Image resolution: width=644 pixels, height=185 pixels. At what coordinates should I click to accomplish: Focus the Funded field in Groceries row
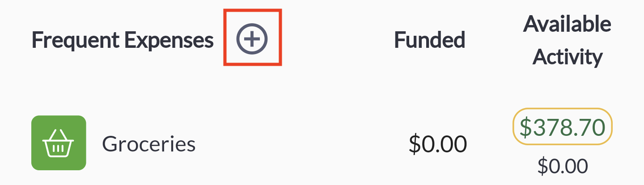coord(438,144)
